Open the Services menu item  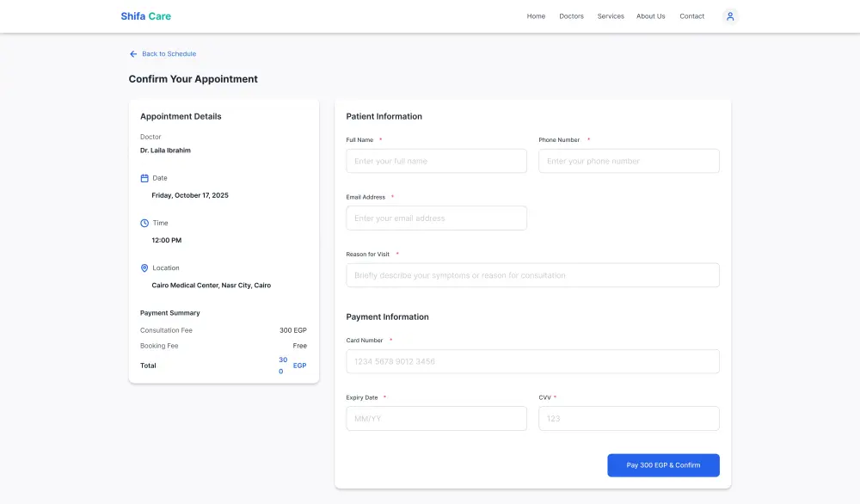click(611, 16)
